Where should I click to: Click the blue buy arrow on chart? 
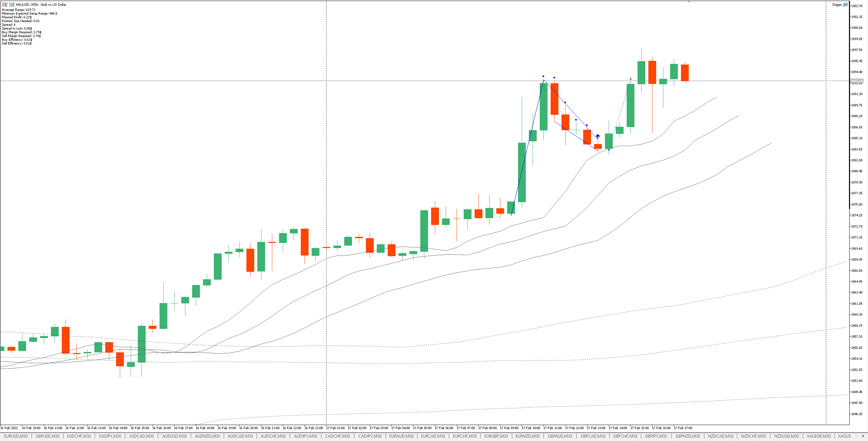point(598,136)
